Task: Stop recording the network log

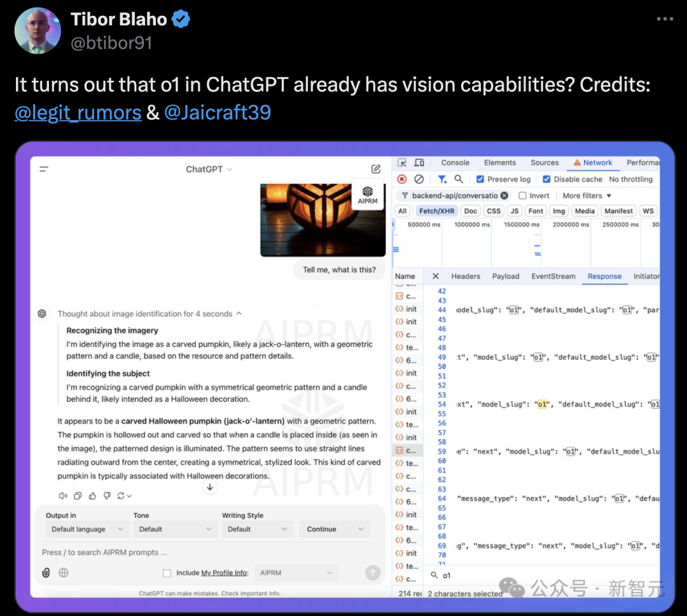Action: pos(402,179)
